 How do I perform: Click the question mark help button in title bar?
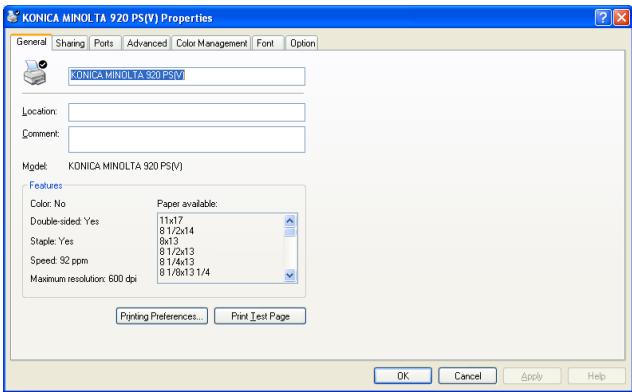click(x=602, y=18)
